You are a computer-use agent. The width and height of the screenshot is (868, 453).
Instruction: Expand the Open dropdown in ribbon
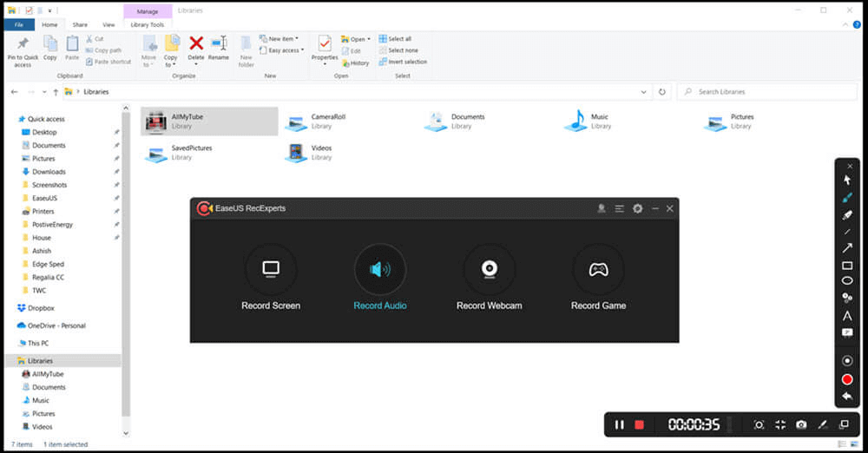coord(356,39)
